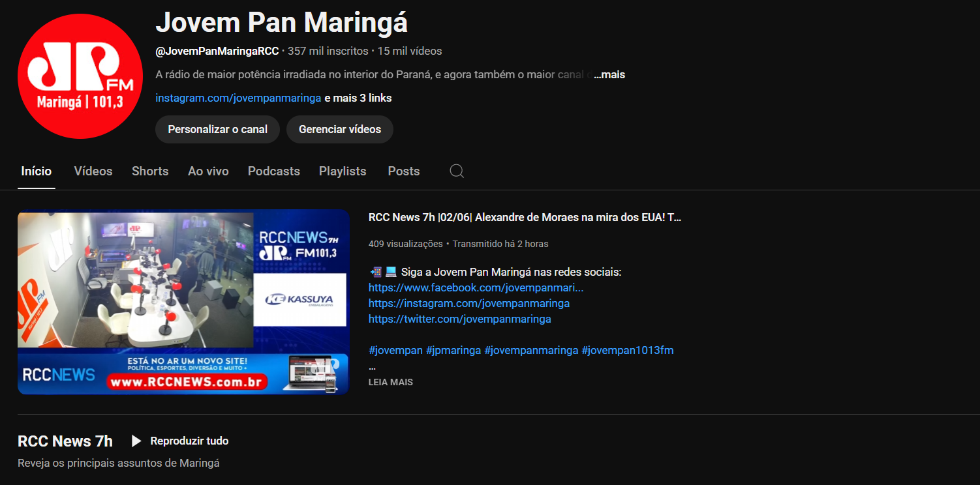Click the channel search magnifier icon
This screenshot has width=980, height=485.
(x=457, y=171)
